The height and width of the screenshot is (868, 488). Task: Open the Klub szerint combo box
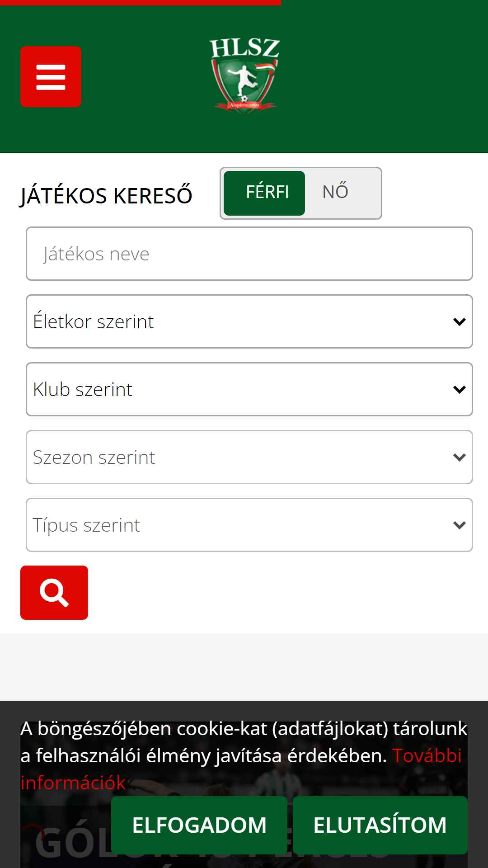[249, 389]
